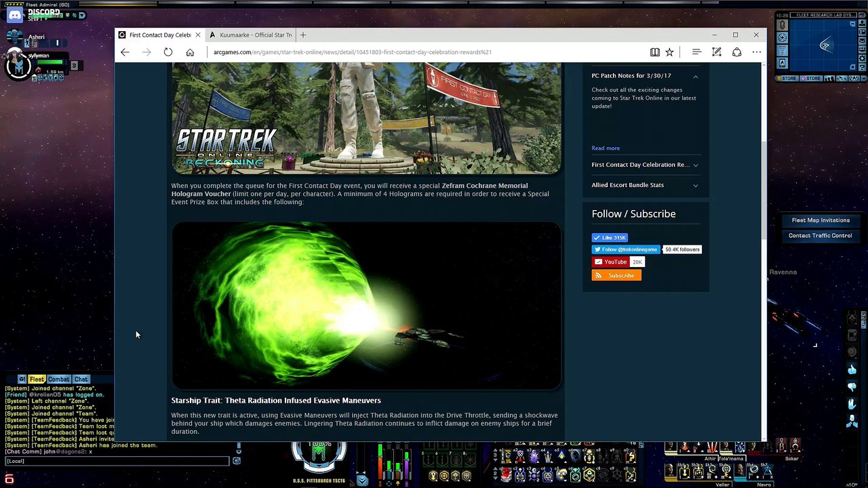This screenshot has height=488, width=868.
Task: Click the U.S.S. Pittsburgh ship name label
Action: tap(319, 481)
